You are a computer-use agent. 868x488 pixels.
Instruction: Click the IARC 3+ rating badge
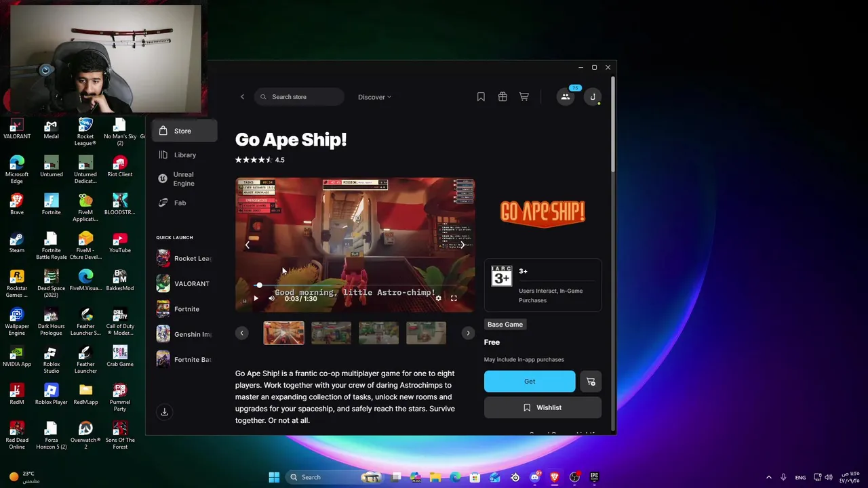pos(502,276)
